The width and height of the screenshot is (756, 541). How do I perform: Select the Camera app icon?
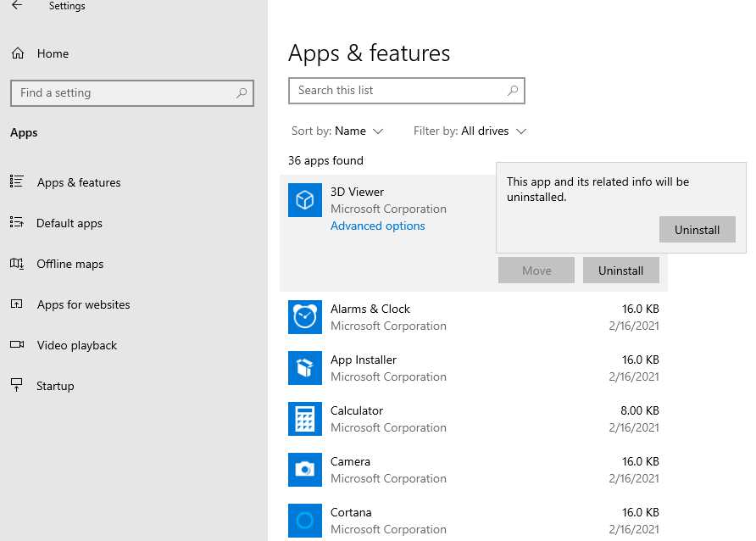(305, 470)
